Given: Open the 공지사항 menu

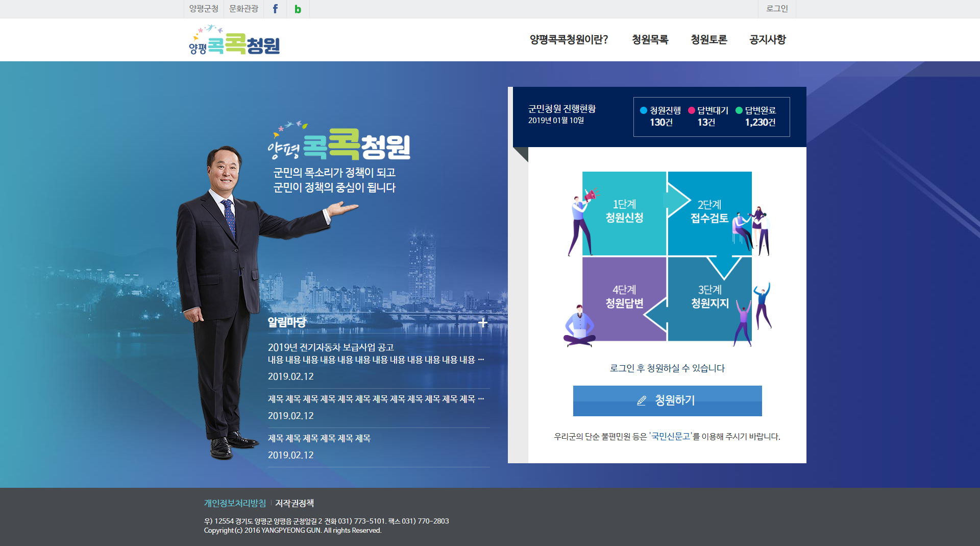Looking at the screenshot, I should (767, 40).
